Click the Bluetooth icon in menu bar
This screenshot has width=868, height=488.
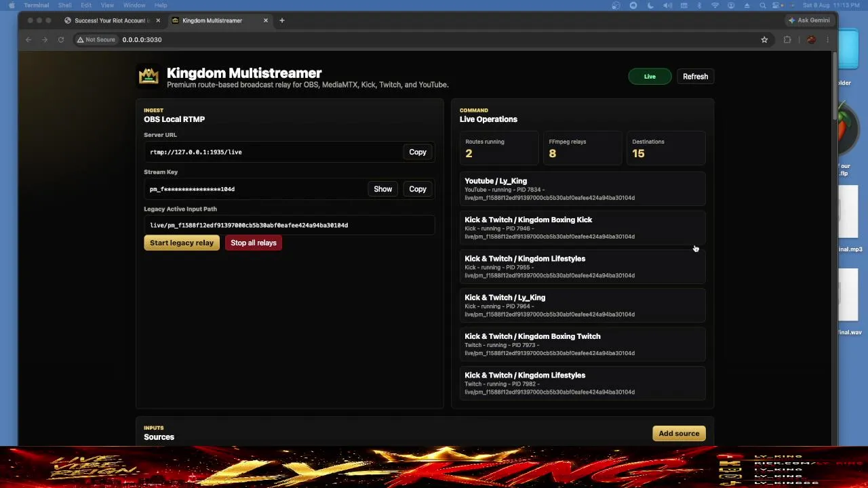point(699,5)
